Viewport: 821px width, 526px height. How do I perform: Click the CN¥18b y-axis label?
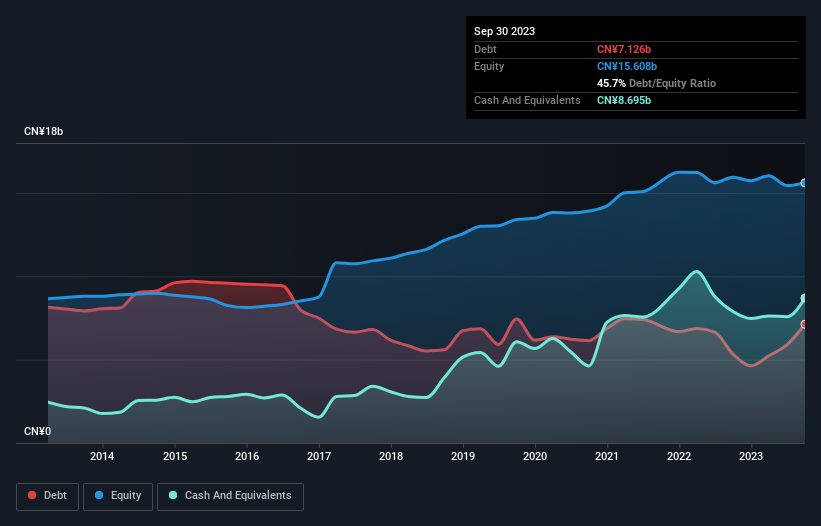point(43,131)
